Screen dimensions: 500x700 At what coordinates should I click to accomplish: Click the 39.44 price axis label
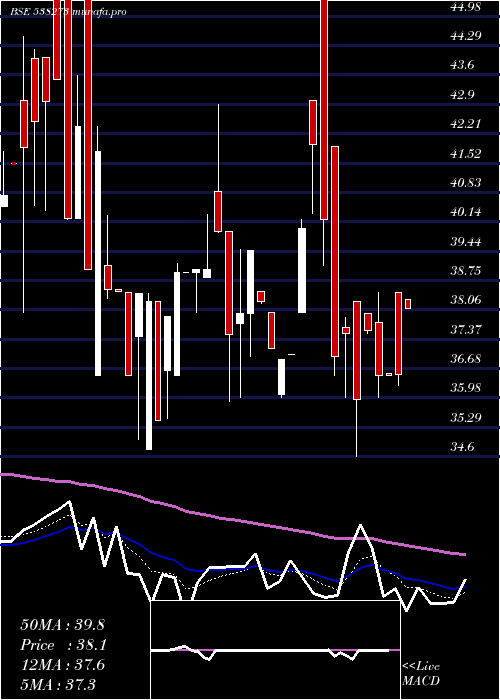click(467, 242)
